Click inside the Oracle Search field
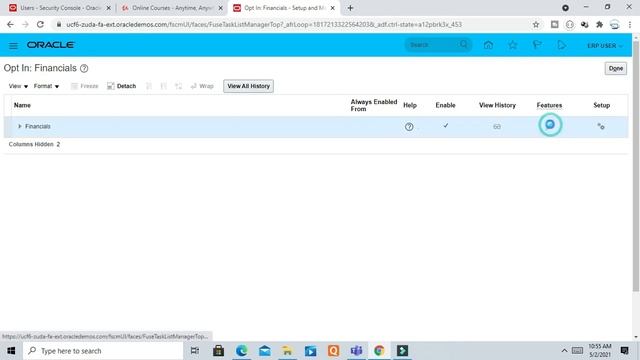 (433, 45)
